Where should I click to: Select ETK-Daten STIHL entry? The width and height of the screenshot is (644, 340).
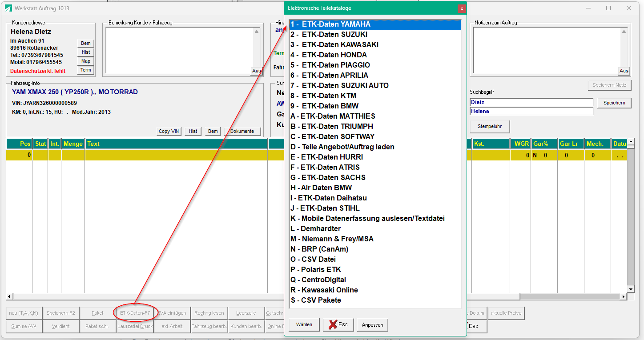coord(375,208)
